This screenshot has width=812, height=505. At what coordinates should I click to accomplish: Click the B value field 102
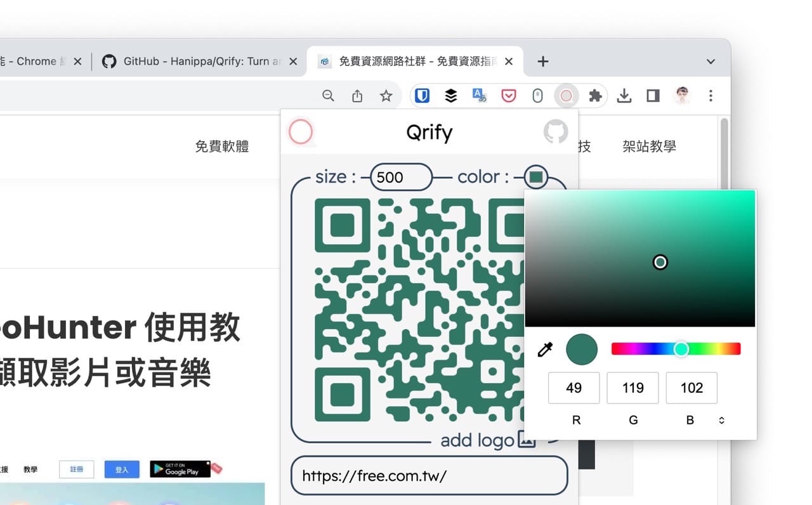click(x=691, y=388)
